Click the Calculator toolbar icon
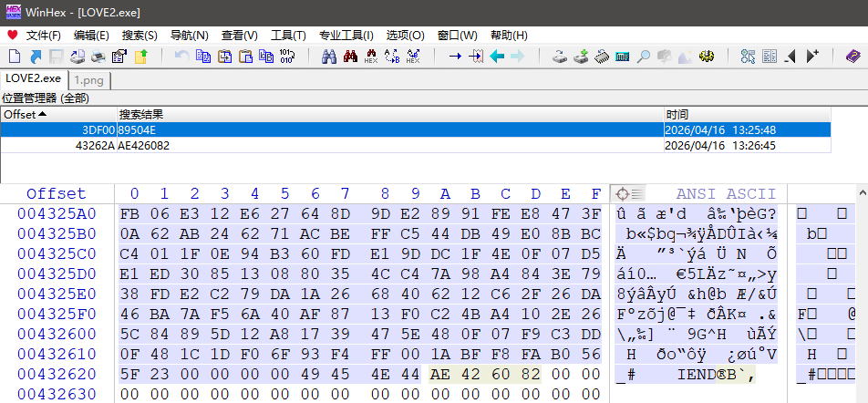 click(x=623, y=57)
